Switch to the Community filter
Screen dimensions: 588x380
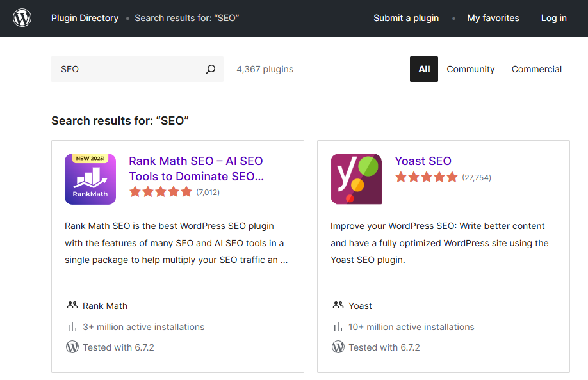(x=471, y=69)
